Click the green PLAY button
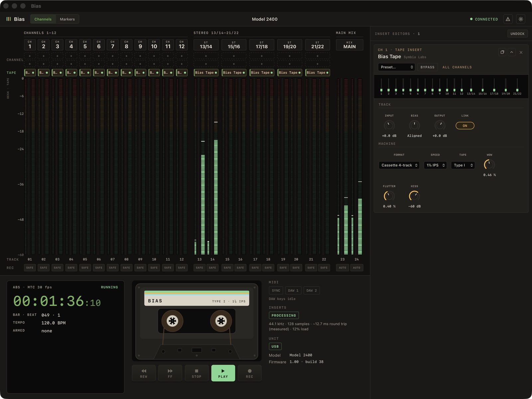The image size is (532, 399). (223, 373)
